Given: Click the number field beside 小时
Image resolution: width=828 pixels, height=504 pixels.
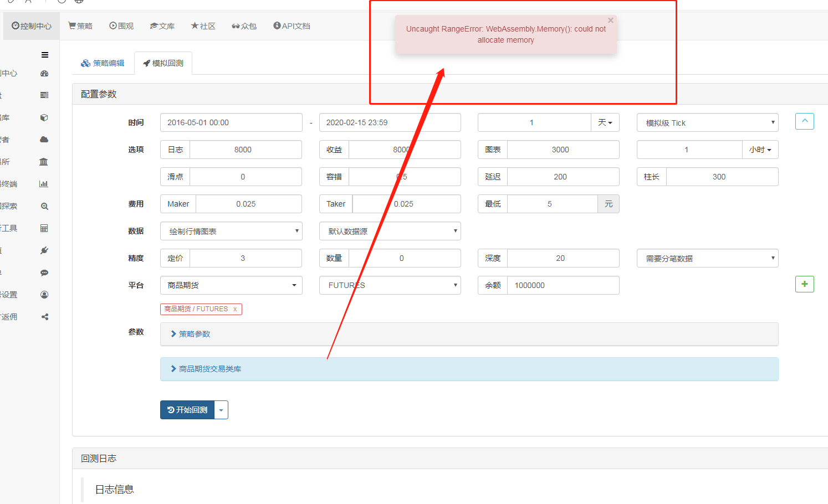Looking at the screenshot, I should [x=689, y=150].
